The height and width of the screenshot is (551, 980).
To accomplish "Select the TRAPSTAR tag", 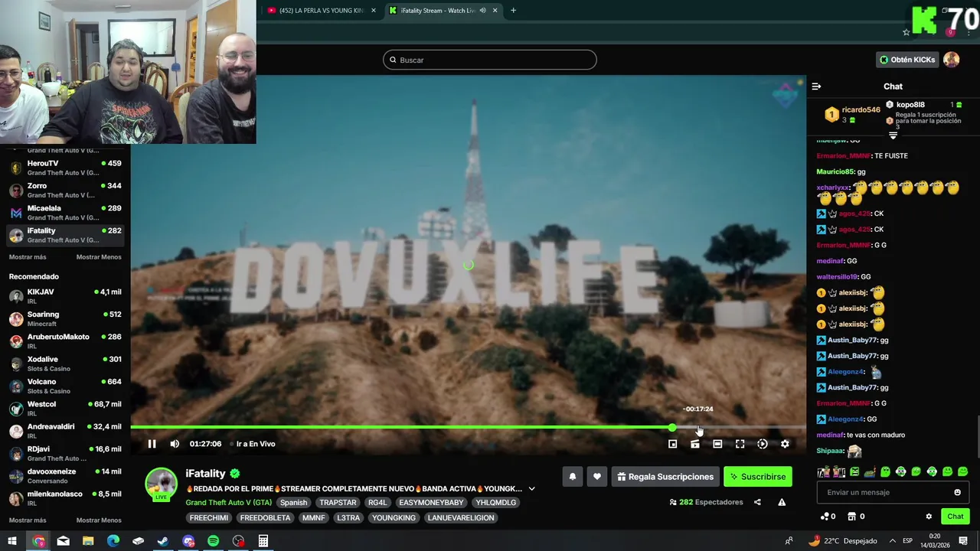I will [x=338, y=503].
